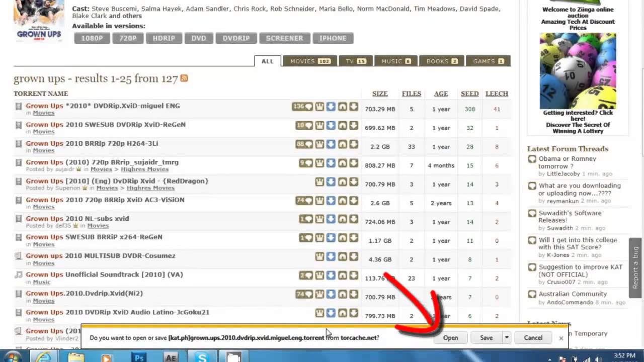Viewport: 644px width, 362px height.
Task: Open Skype from the taskbar
Action: point(202,357)
